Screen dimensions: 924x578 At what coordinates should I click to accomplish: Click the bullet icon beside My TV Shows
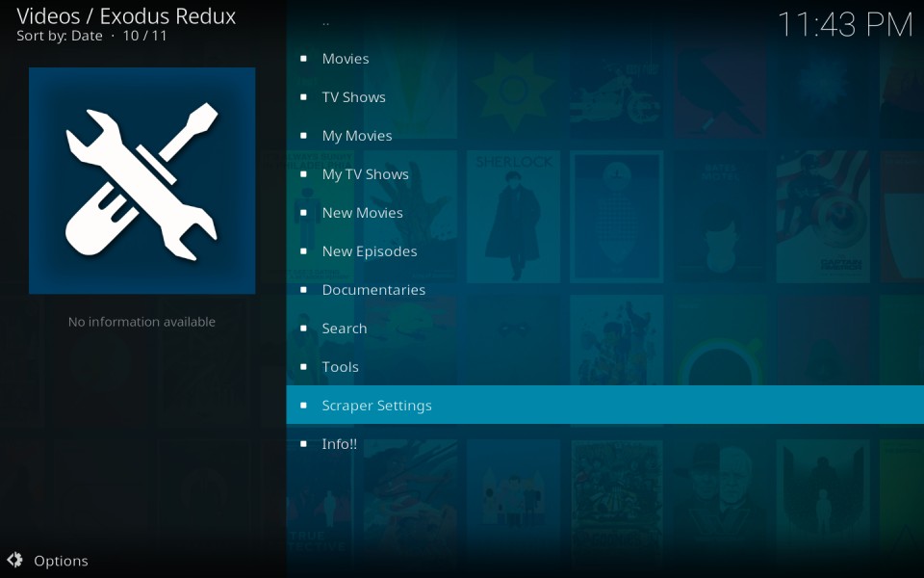point(303,174)
